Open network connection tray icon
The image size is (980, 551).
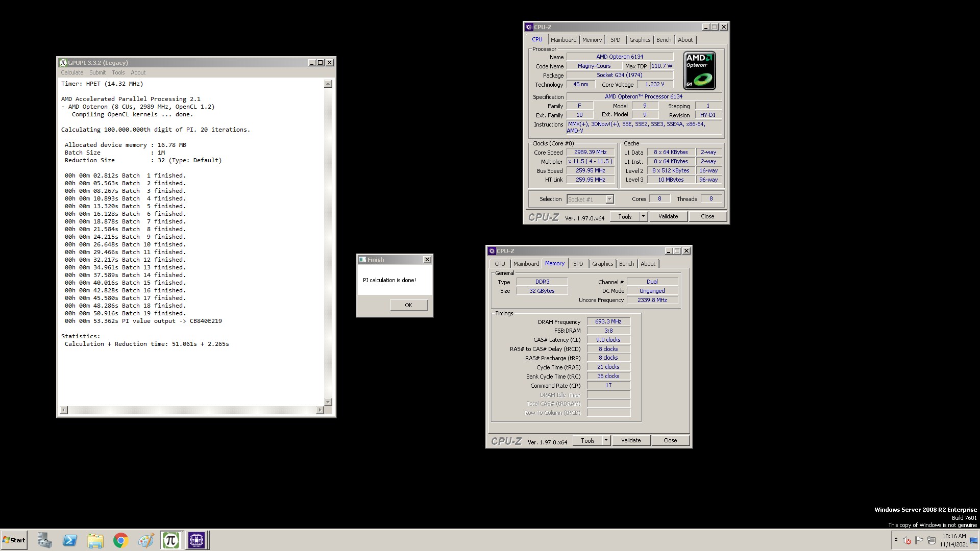point(932,540)
